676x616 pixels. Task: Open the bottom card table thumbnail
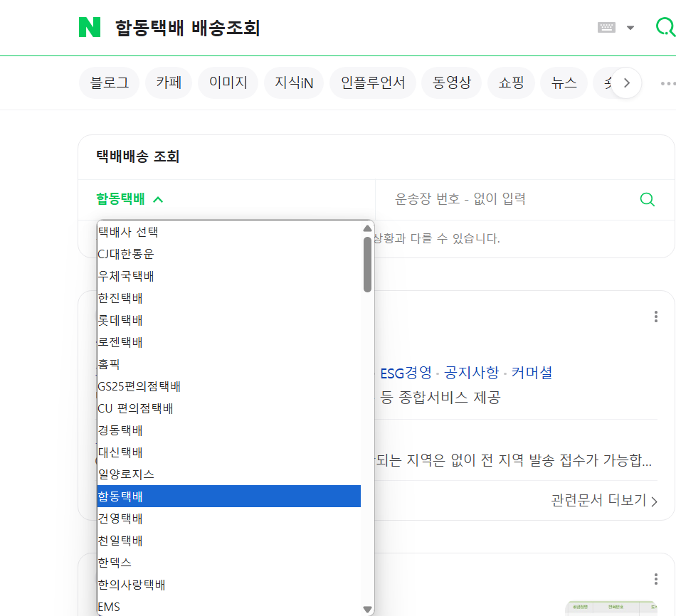point(611,608)
